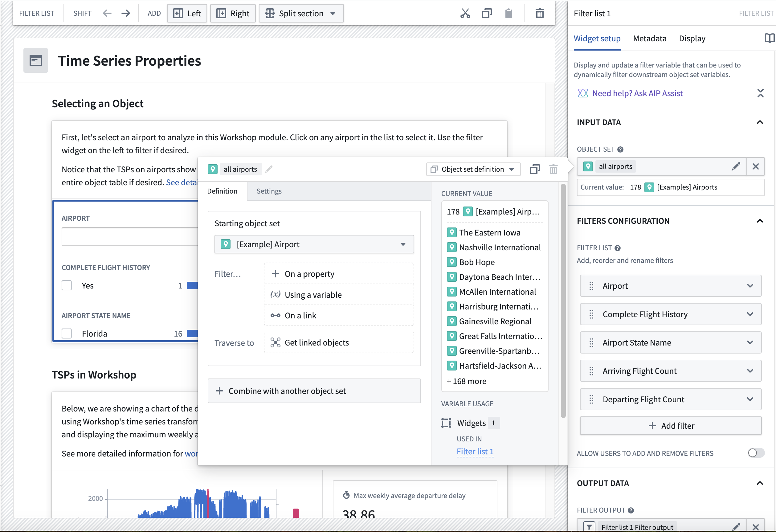776x532 pixels.
Task: Open the FILTER OUTPUT help icon
Action: (631, 510)
